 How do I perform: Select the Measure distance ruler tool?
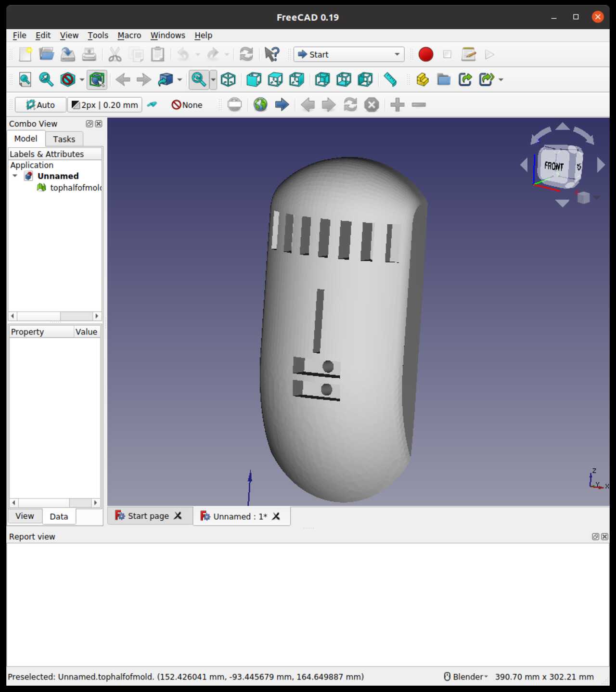(390, 79)
